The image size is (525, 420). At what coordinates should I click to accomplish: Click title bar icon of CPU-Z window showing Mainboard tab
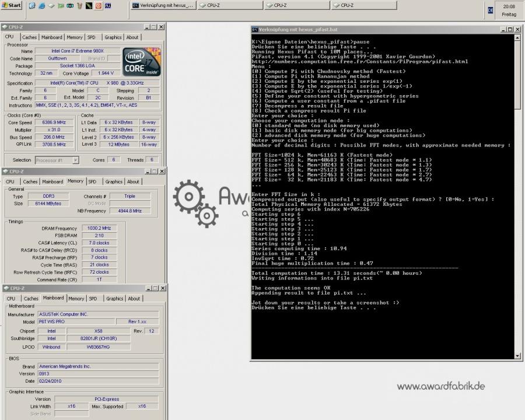(6, 288)
